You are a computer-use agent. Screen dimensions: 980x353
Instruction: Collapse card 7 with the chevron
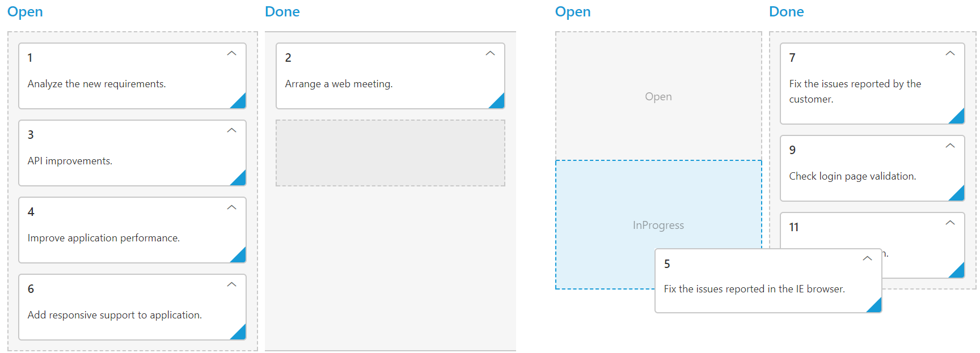tap(950, 54)
